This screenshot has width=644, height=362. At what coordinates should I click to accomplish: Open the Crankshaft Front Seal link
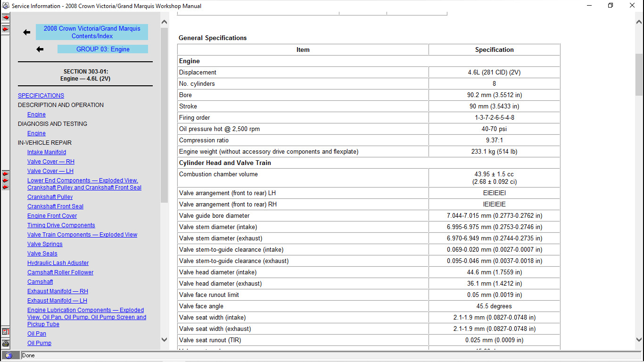tap(55, 206)
